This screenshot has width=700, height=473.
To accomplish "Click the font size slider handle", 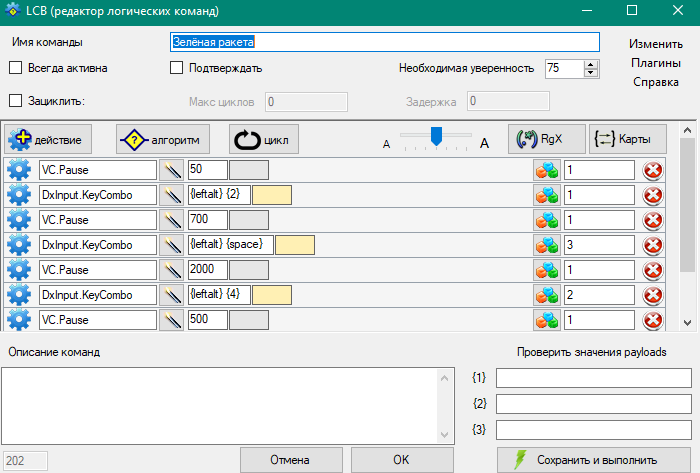I will click(x=437, y=135).
